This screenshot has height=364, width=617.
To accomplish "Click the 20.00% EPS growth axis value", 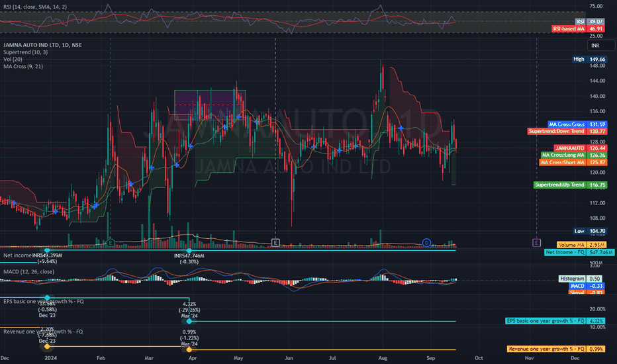I will [x=597, y=309].
